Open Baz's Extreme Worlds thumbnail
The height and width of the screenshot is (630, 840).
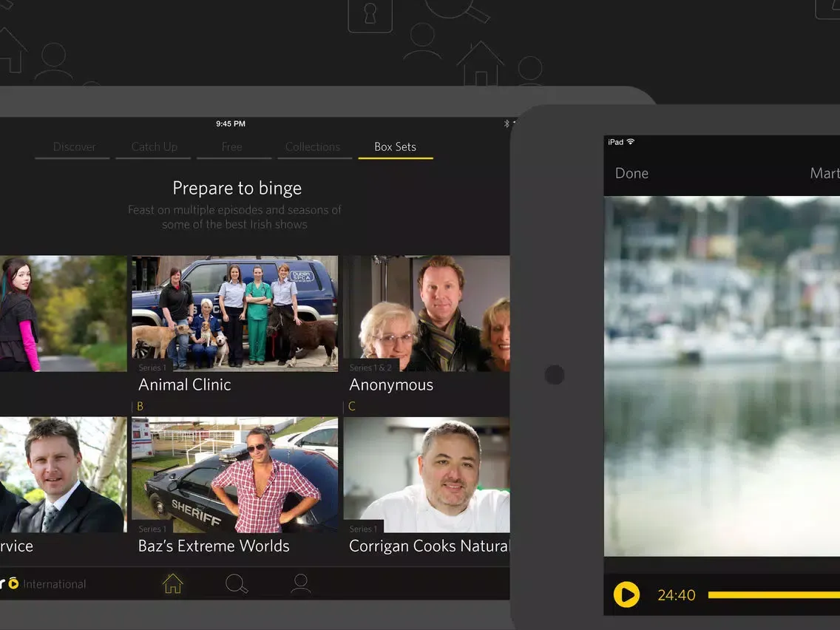click(x=234, y=475)
